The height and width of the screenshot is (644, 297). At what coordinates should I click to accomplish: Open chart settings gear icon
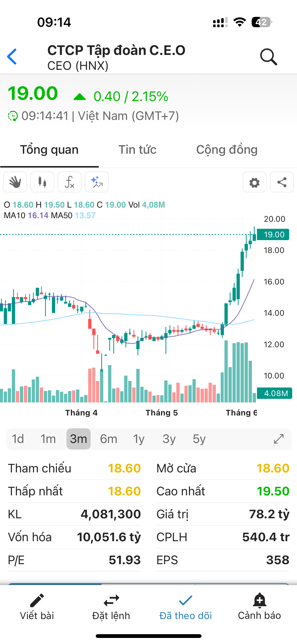[x=254, y=182]
